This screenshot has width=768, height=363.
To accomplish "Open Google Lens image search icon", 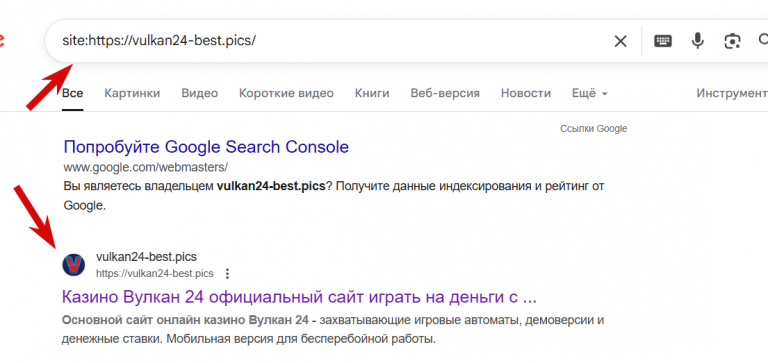I will coord(732,41).
